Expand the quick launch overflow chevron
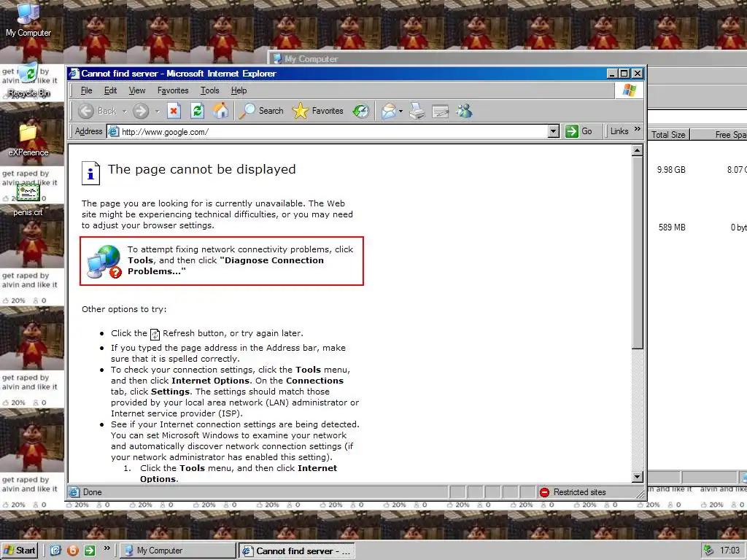 (107, 548)
